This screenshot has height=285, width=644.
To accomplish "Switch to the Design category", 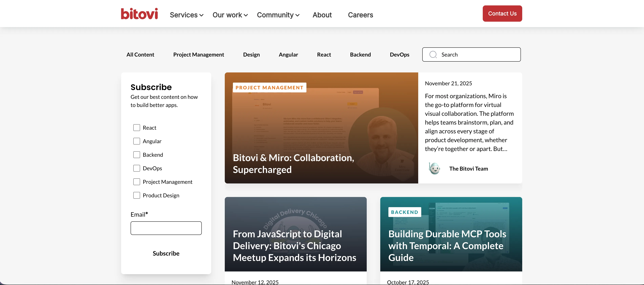I will pyautogui.click(x=251, y=54).
